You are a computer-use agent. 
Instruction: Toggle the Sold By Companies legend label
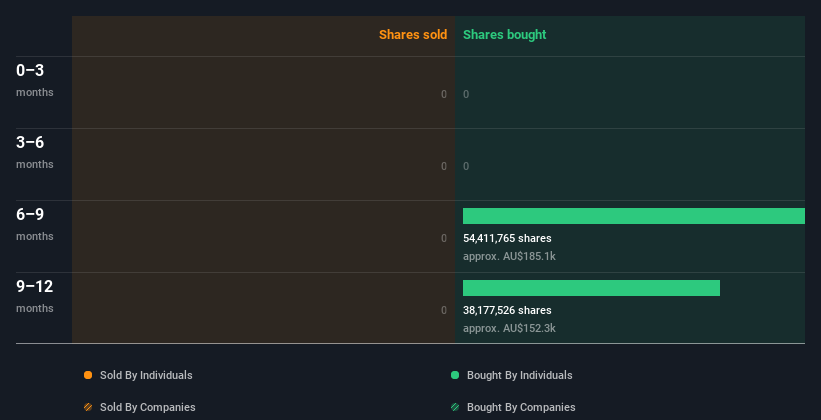pos(148,407)
